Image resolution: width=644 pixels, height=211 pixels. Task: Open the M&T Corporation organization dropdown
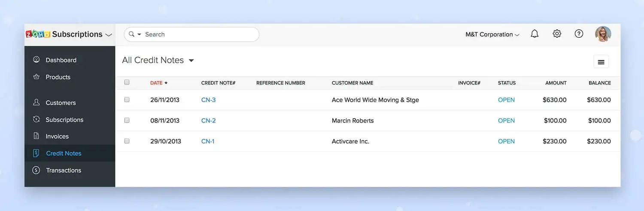(492, 34)
